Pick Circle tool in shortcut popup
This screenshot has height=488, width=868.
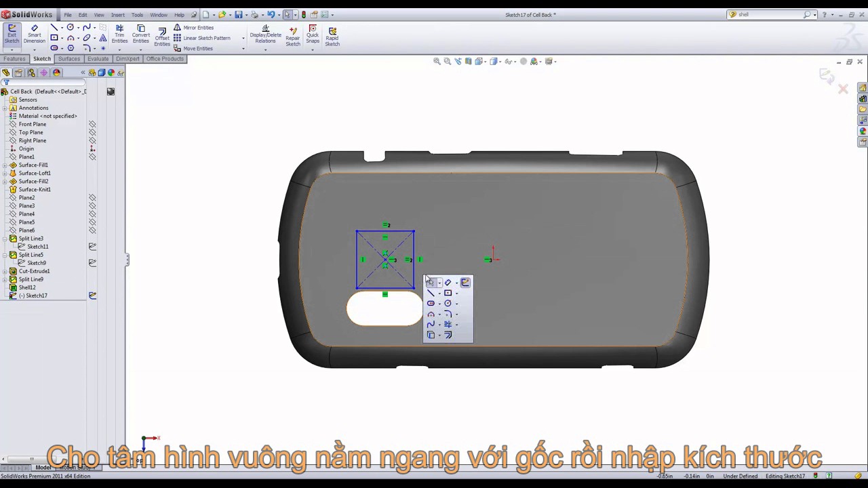448,304
